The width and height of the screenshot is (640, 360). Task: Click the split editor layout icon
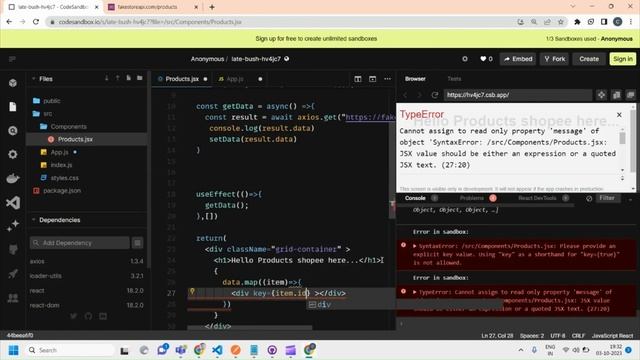pos(358,79)
